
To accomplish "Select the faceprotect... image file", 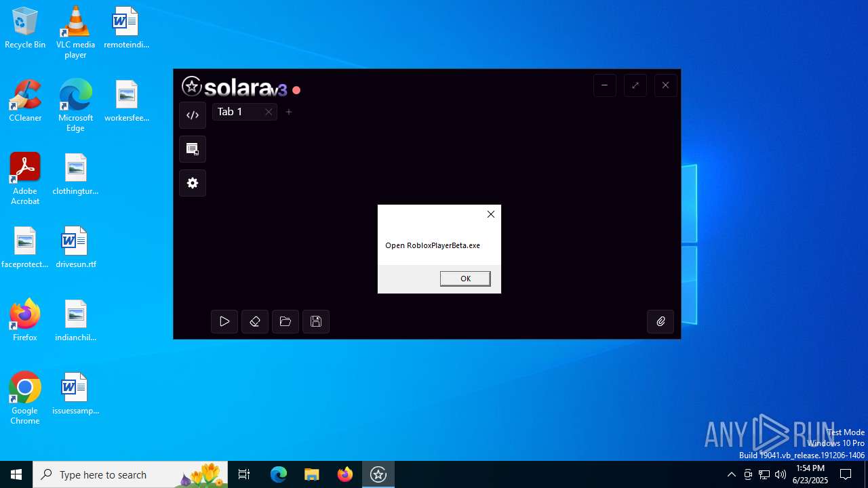I will pos(25,247).
